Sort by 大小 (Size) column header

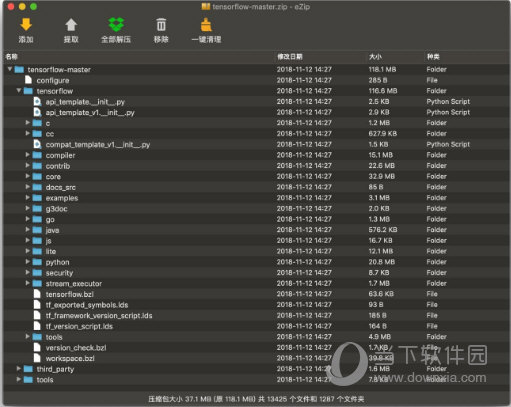click(x=375, y=57)
